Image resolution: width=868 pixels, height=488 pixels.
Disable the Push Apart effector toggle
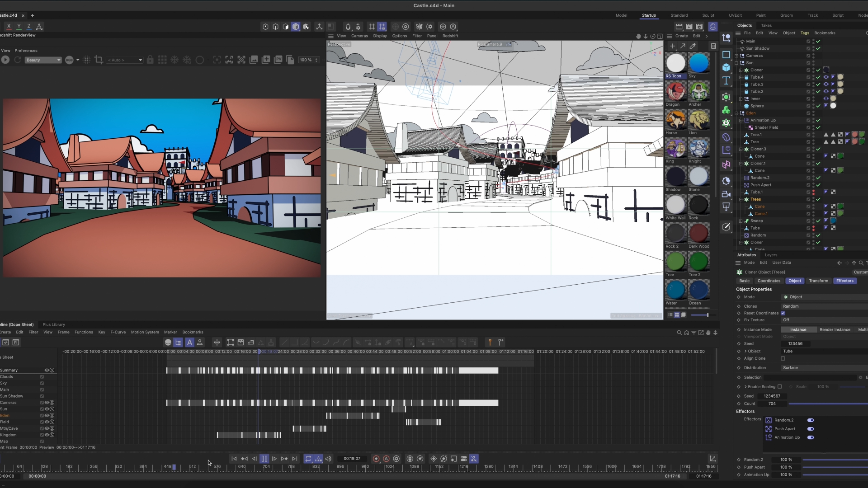pyautogui.click(x=811, y=429)
